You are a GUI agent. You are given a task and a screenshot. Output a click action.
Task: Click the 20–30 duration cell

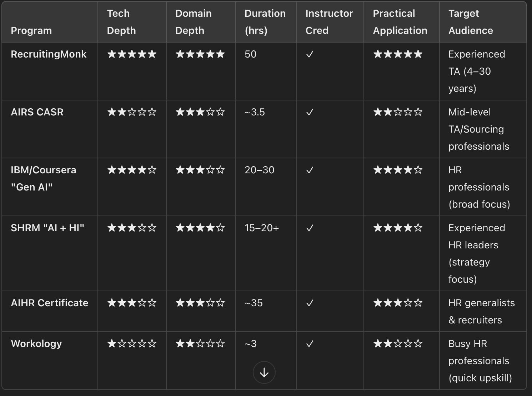click(260, 170)
